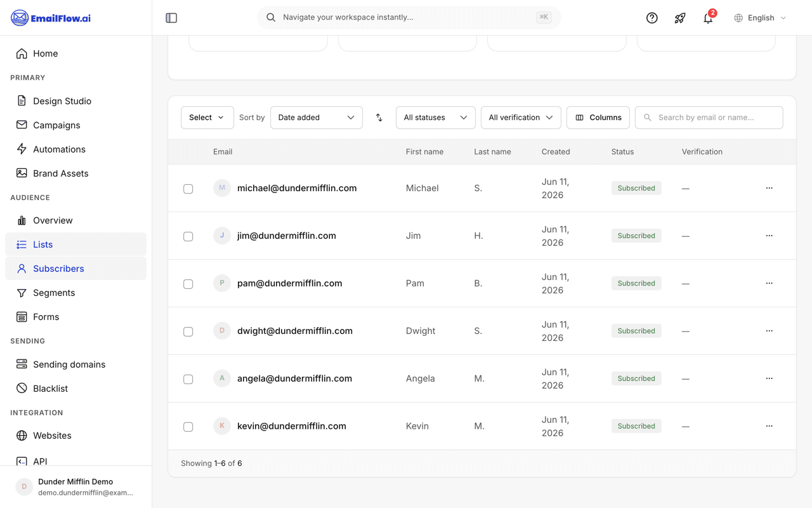Open Sending domains
The width and height of the screenshot is (812, 508).
click(x=76, y=364)
